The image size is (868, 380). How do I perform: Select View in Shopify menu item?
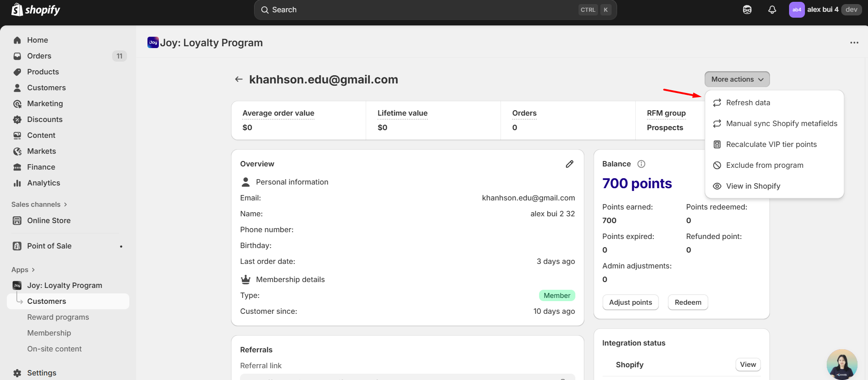tap(753, 186)
